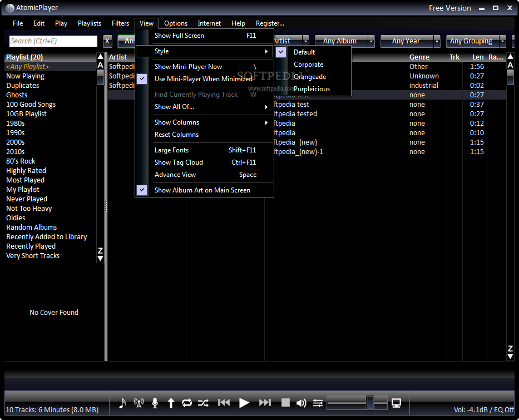Jump to top using track list A arrow
This screenshot has height=420, width=519.
[x=511, y=61]
